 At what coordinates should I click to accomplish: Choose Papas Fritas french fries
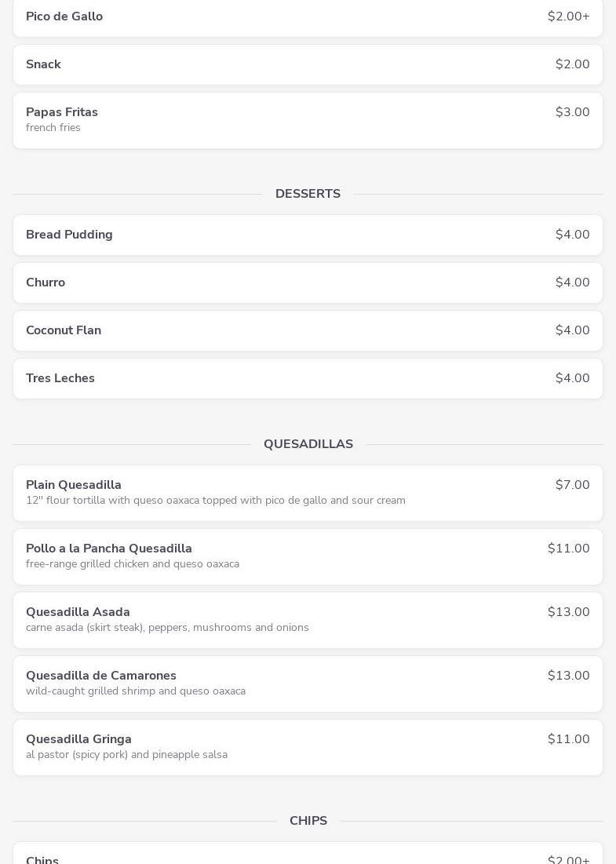point(308,120)
